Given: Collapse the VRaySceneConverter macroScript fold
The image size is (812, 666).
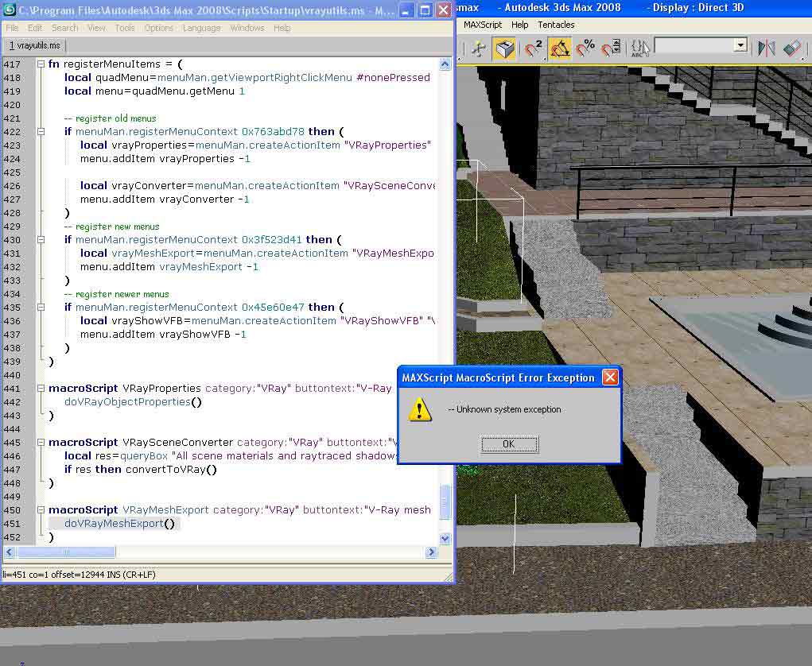Looking at the screenshot, I should tap(41, 442).
